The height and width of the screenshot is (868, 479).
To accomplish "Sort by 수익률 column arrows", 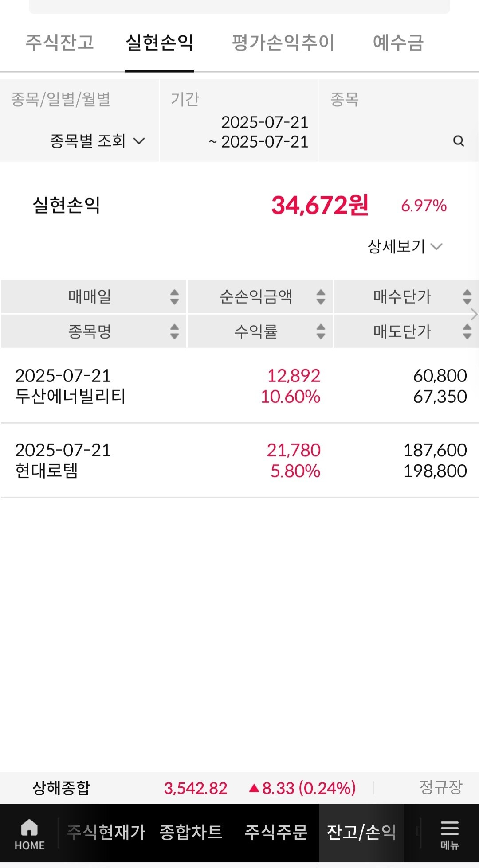I will click(321, 331).
